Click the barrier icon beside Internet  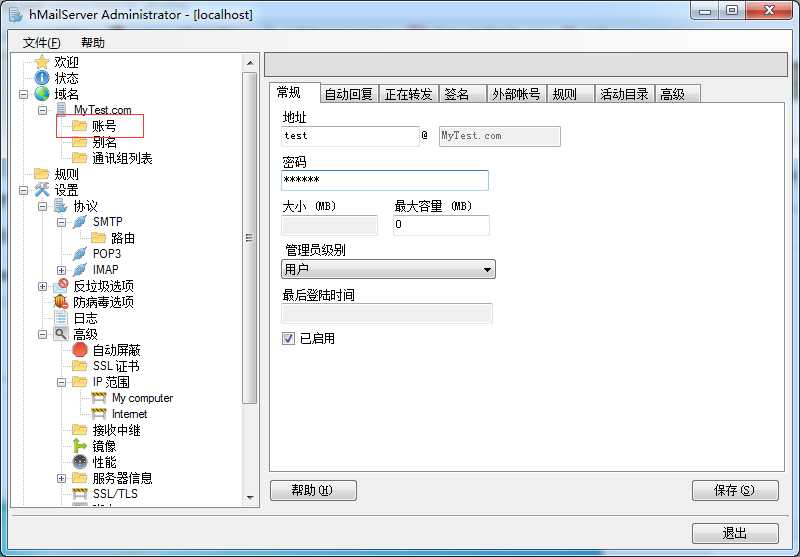coord(98,414)
